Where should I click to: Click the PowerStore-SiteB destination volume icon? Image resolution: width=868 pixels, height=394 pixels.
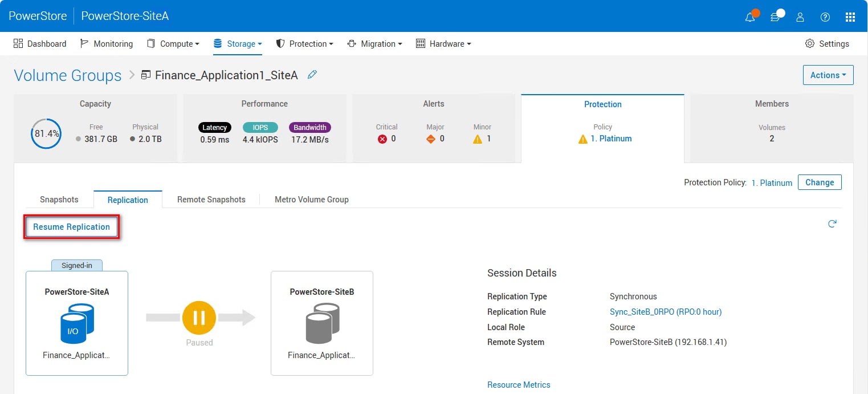[x=322, y=323]
